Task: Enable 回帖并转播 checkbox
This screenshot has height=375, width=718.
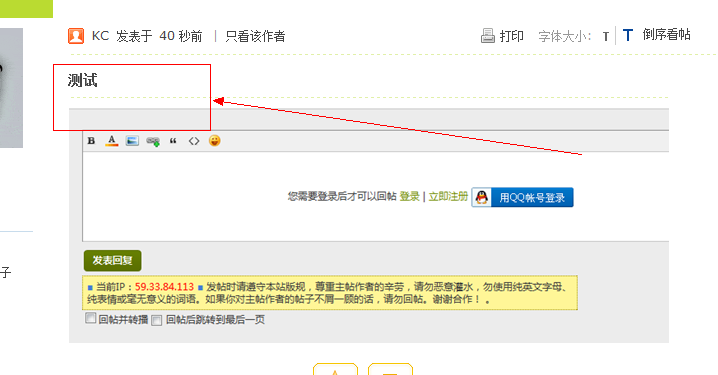Action: (91, 318)
